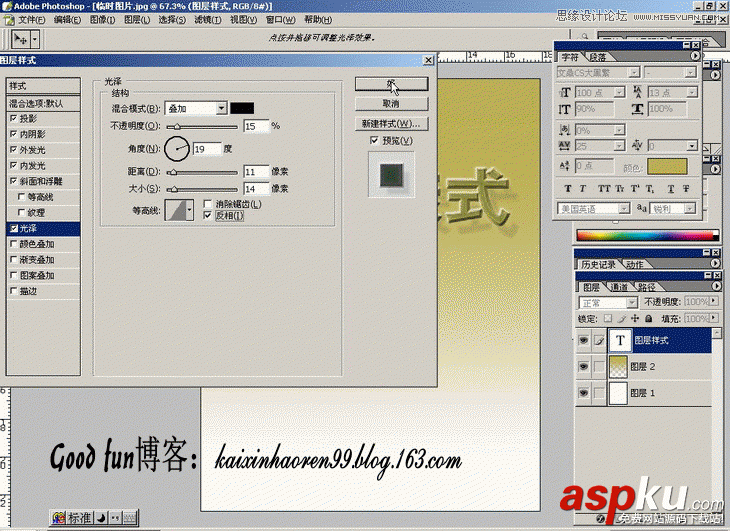Select the Move tool icon in options bar
This screenshot has width=730, height=531.
20,39
